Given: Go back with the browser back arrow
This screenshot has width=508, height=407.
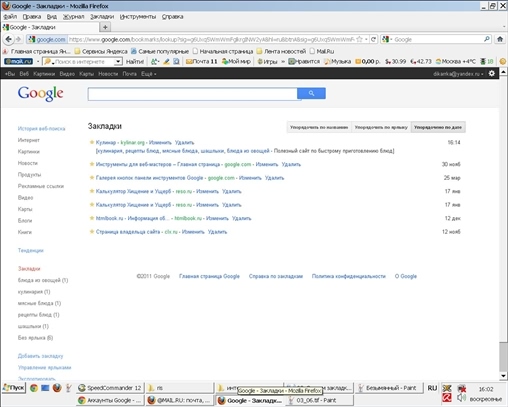Looking at the screenshot, I should 9,39.
